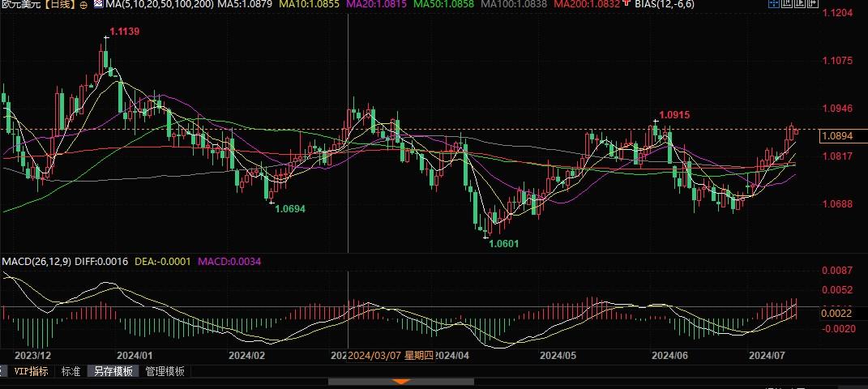868x389 pixels.
Task: Click the 1.0601 low price marker
Action: pyautogui.click(x=504, y=243)
